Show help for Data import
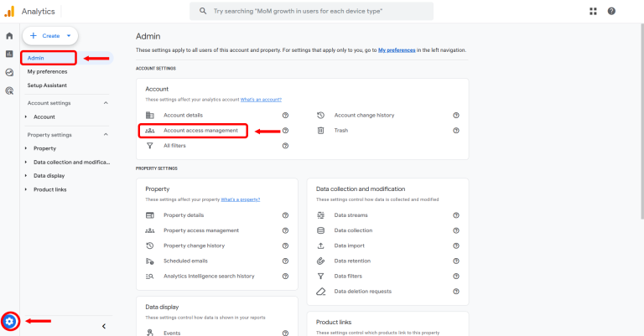The height and width of the screenshot is (336, 644). click(456, 246)
